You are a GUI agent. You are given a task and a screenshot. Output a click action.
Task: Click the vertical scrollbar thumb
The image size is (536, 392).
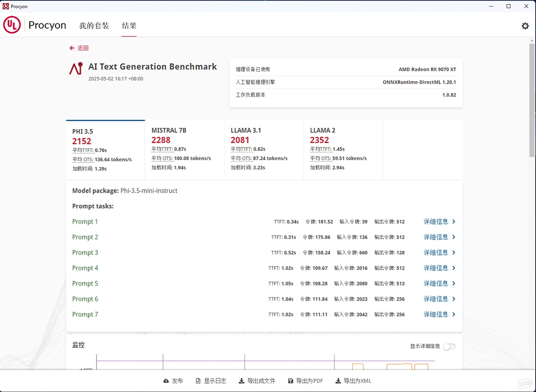(532, 100)
